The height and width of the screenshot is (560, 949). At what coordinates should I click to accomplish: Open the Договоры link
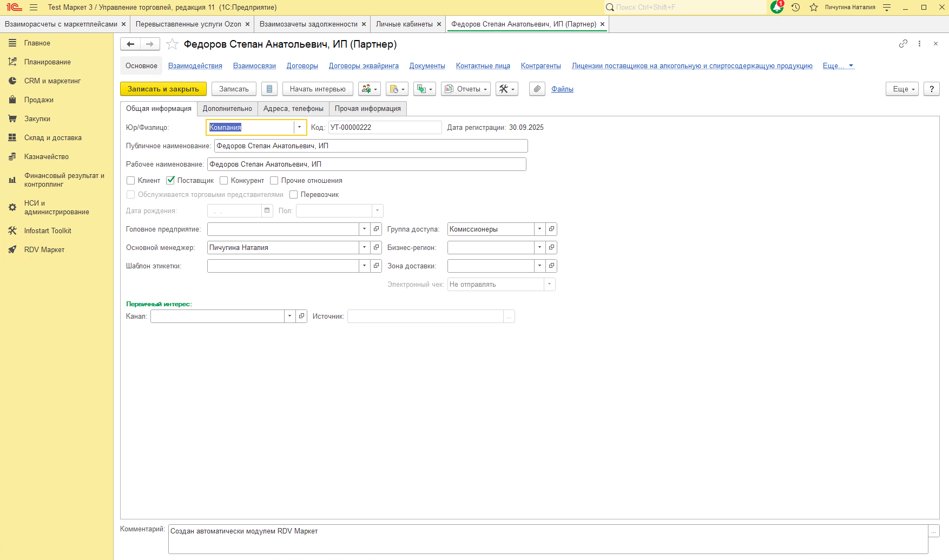pyautogui.click(x=302, y=66)
